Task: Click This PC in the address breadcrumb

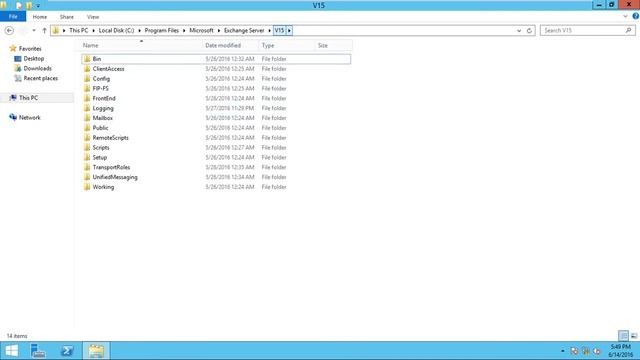Action: pos(78,31)
